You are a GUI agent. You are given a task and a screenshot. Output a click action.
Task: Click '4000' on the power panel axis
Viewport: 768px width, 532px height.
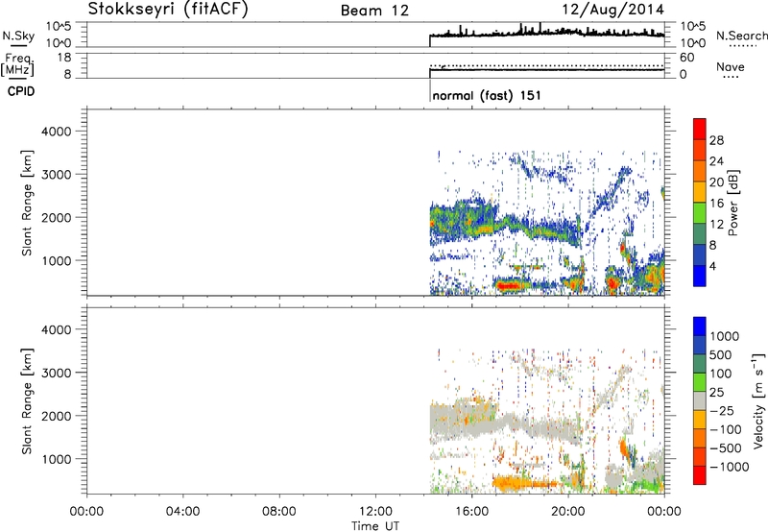pos(57,132)
